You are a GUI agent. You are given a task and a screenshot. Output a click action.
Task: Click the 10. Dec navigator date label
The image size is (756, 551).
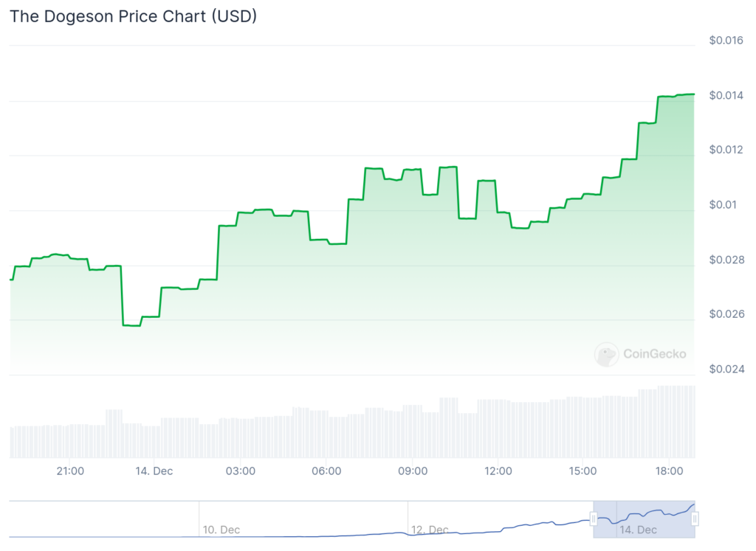click(221, 530)
